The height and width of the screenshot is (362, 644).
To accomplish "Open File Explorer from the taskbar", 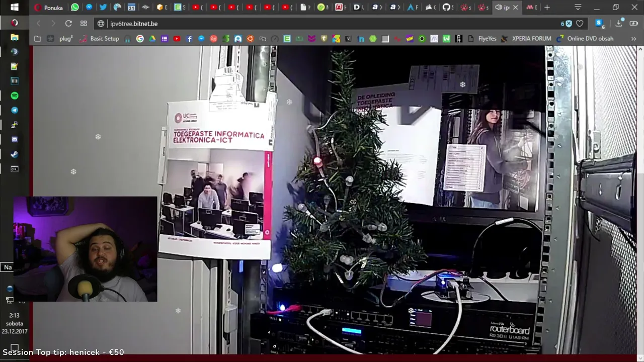I will 14,37.
